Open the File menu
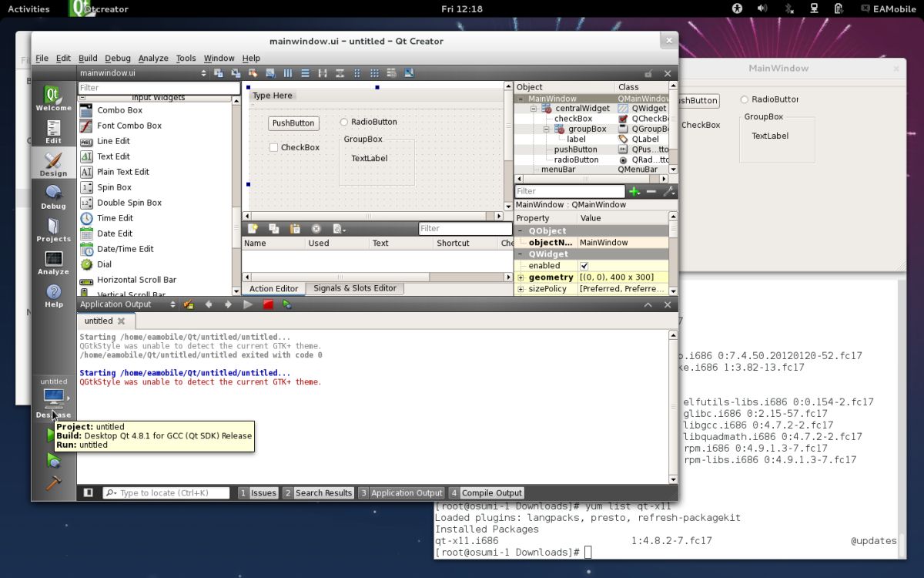This screenshot has height=578, width=924. tap(42, 58)
